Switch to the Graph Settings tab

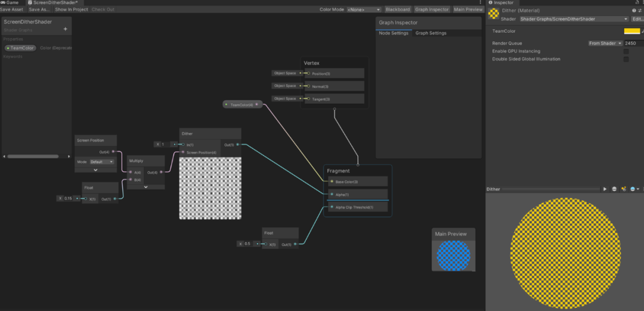point(431,33)
